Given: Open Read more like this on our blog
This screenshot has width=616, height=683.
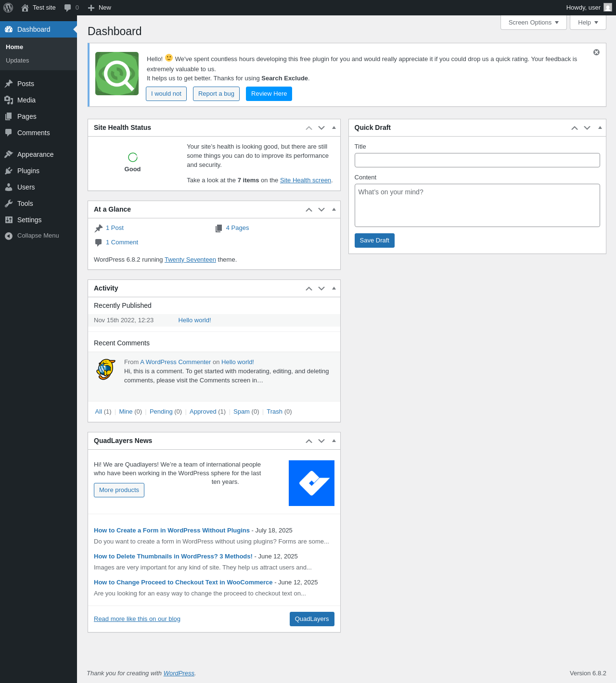Looking at the screenshot, I should pos(137,619).
